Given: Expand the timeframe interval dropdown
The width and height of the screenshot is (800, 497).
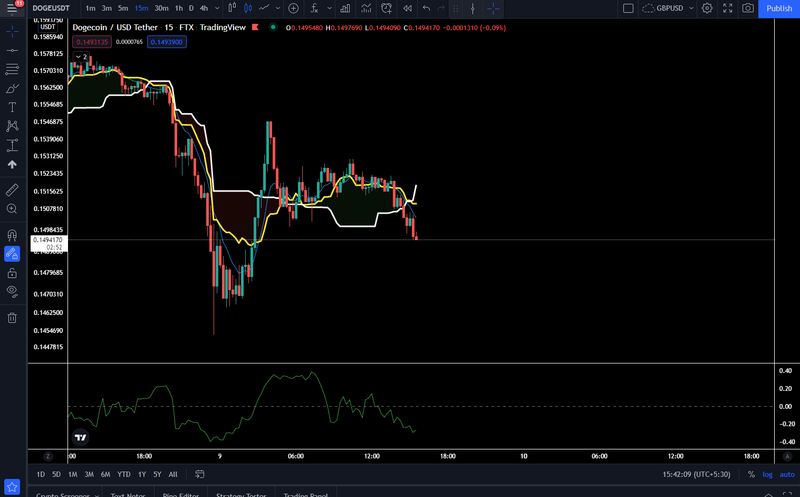Looking at the screenshot, I should pyautogui.click(x=217, y=8).
